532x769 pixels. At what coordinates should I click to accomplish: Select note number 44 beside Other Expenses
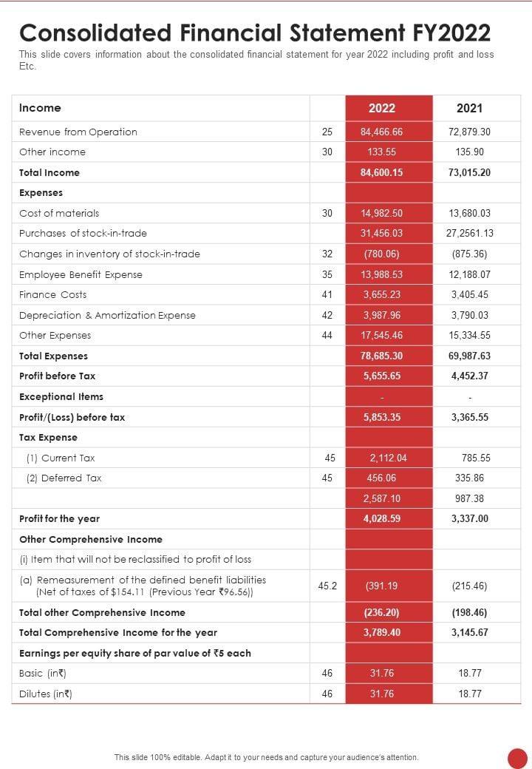pyautogui.click(x=327, y=335)
